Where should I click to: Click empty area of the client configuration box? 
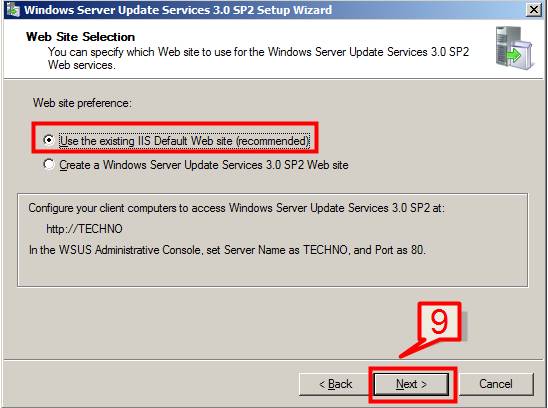tap(273, 272)
